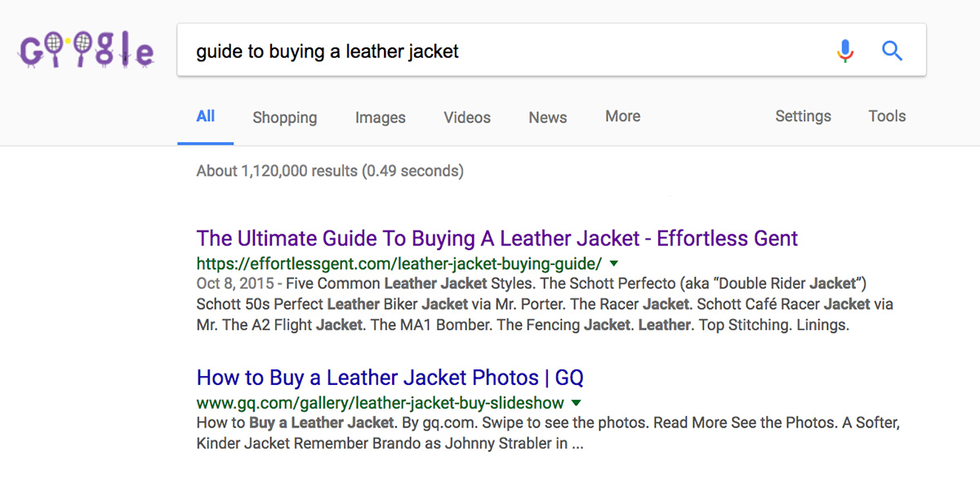
Task: Open the Videos results tab
Action: click(467, 117)
